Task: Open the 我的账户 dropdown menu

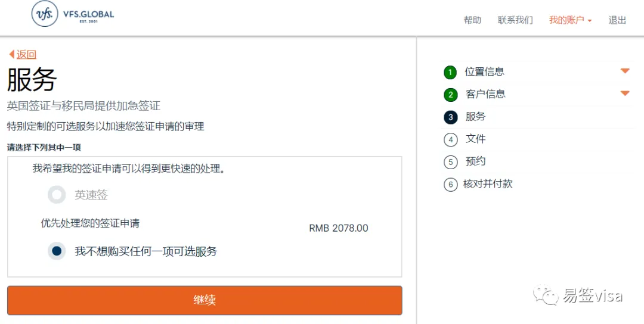Action: tap(570, 20)
